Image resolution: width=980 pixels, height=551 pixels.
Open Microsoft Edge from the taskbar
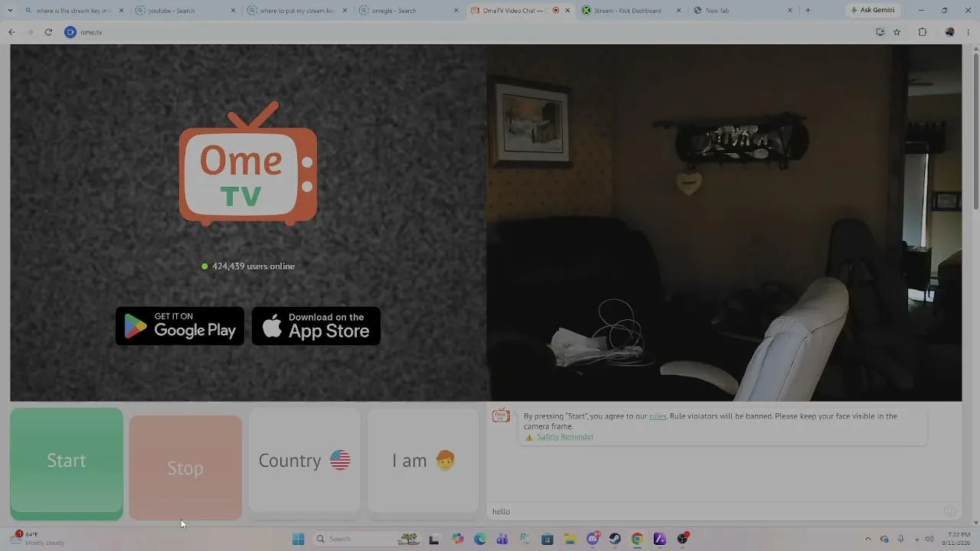pos(480,539)
